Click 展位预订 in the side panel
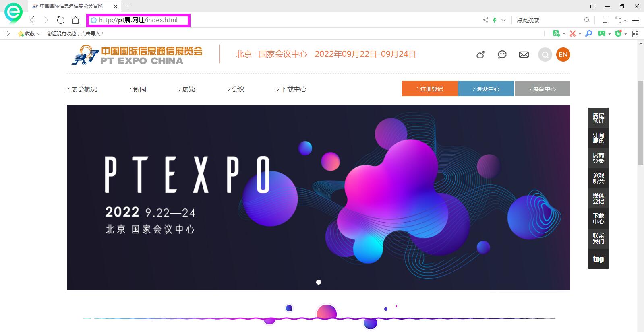The image size is (644, 332). [x=598, y=118]
